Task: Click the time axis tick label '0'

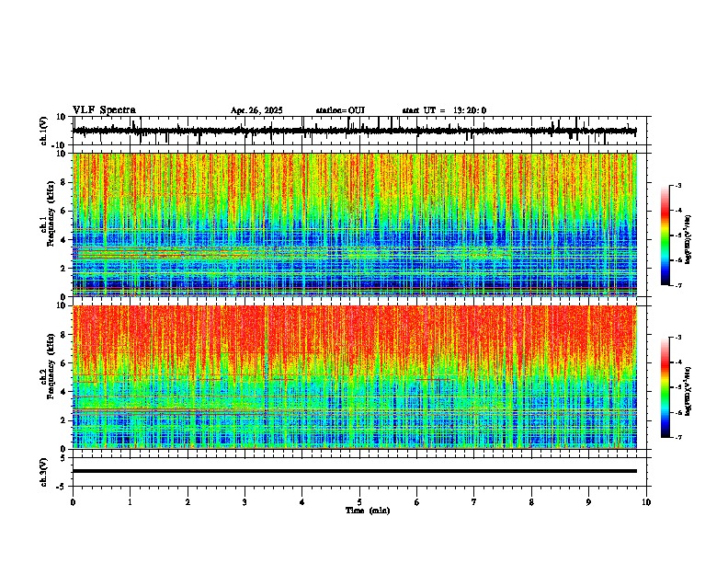Action: click(x=73, y=502)
